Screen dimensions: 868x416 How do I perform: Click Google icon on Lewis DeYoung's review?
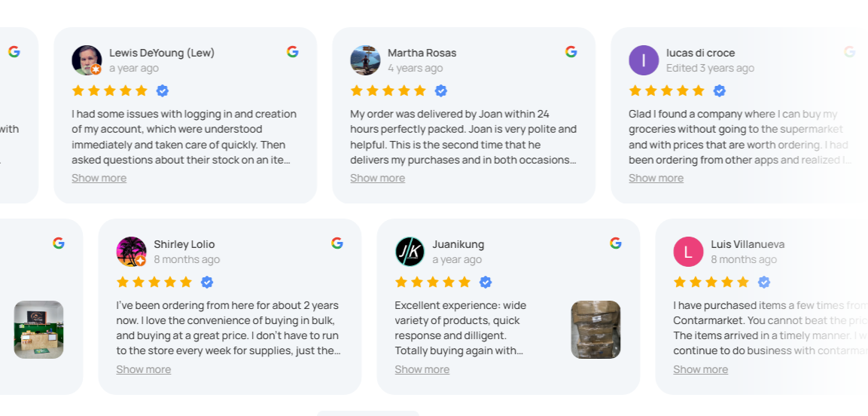[293, 52]
